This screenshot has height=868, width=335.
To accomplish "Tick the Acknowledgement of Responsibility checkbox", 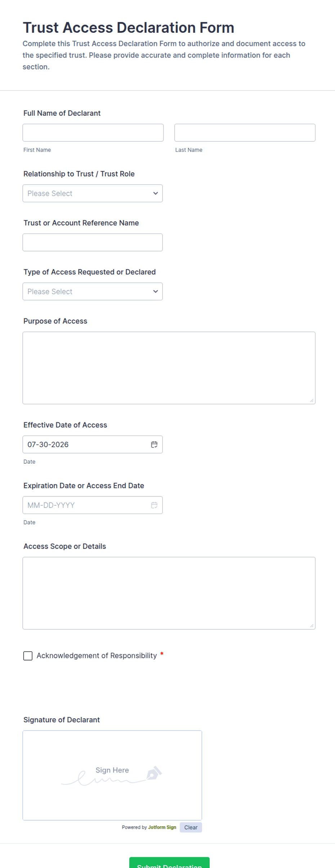I will tap(28, 656).
